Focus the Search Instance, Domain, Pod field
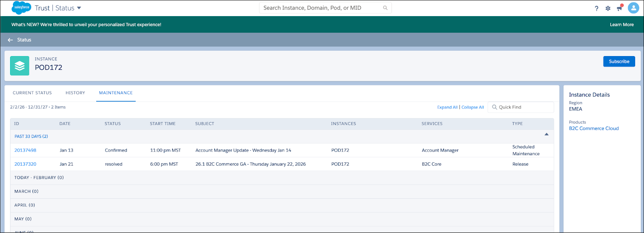The height and width of the screenshot is (233, 644). 325,8
